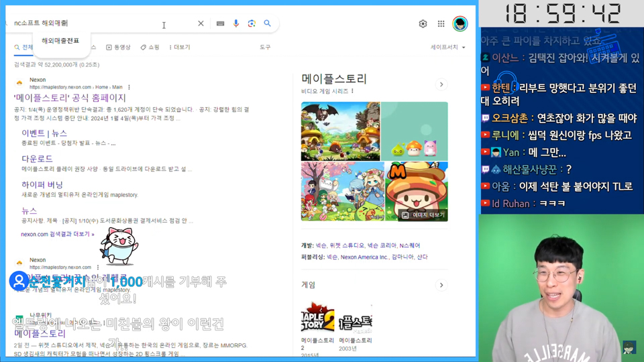Open the Google account profile avatar

[x=460, y=23]
